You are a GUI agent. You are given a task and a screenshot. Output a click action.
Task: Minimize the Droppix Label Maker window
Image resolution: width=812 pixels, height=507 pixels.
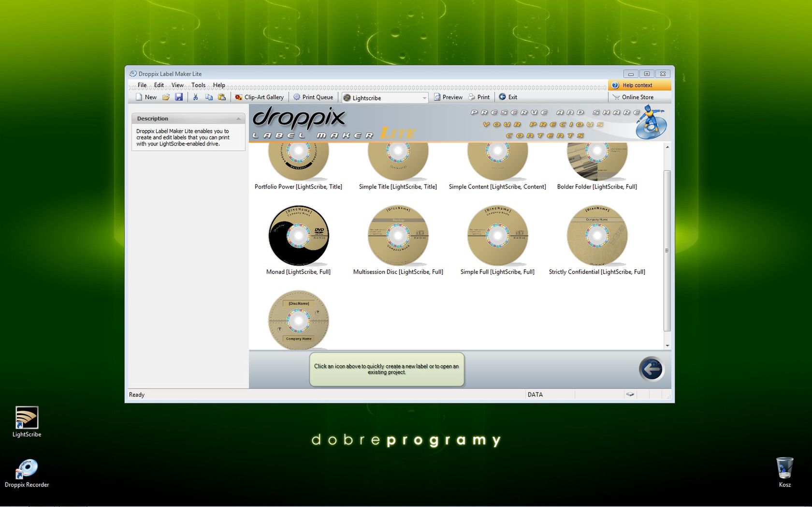(631, 74)
